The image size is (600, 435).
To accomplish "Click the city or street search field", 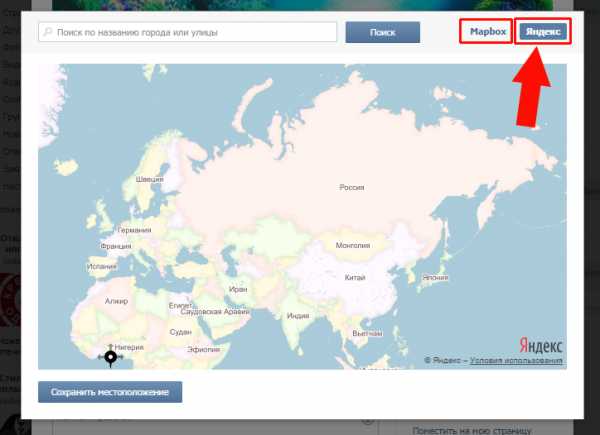I will [188, 32].
